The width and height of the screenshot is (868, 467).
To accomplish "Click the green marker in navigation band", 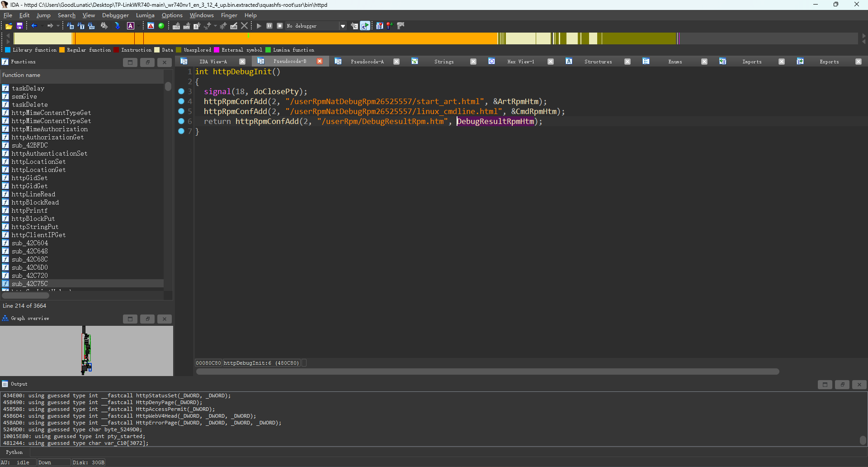I will click(x=248, y=35).
